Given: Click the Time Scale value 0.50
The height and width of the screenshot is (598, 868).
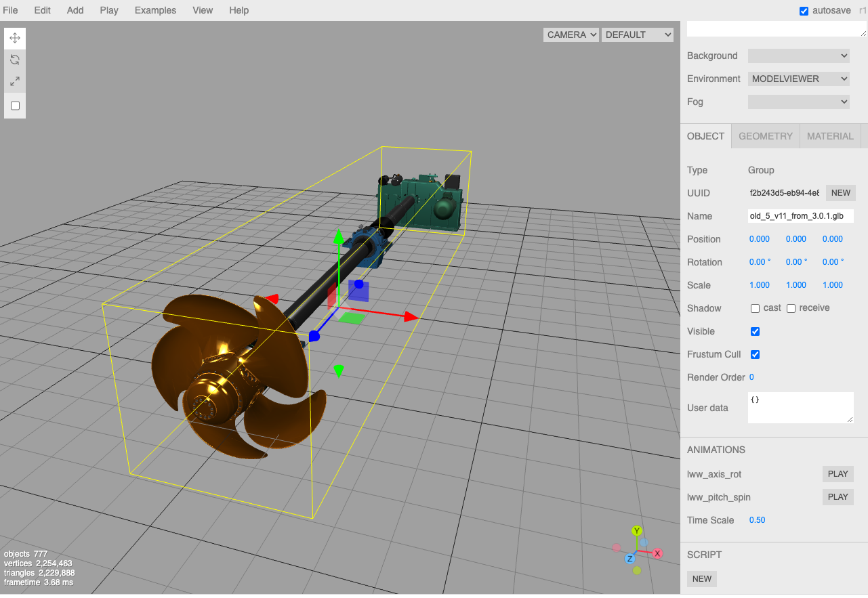Looking at the screenshot, I should [x=757, y=520].
